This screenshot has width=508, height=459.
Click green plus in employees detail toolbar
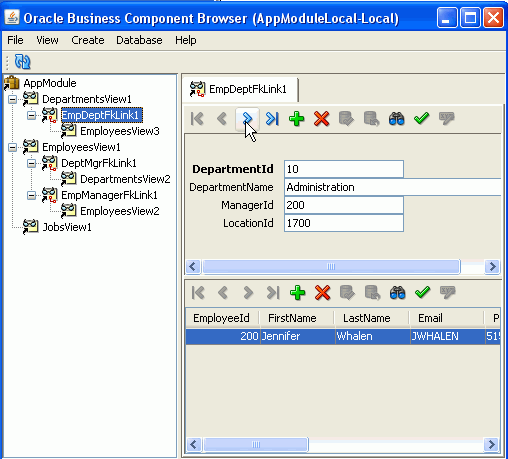[297, 293]
